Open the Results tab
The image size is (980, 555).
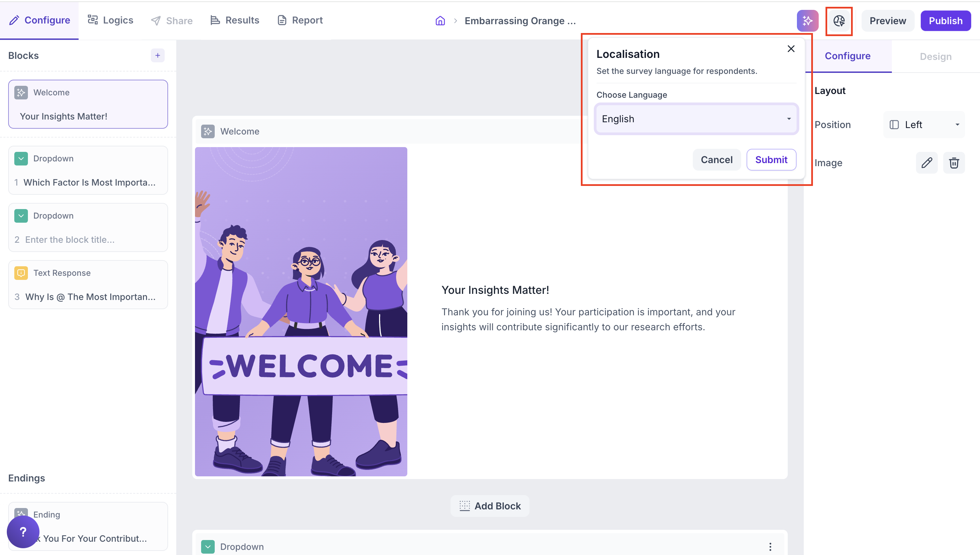coord(234,20)
